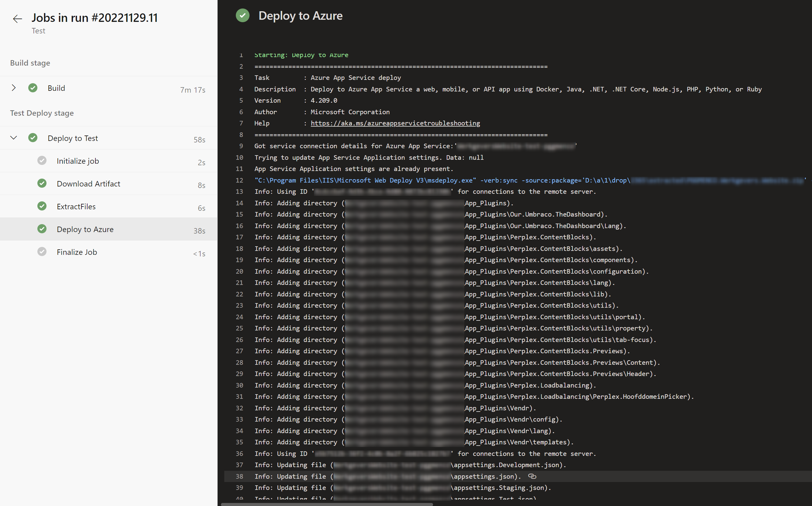812x506 pixels.
Task: Click the 'Got service connection details' log line
Action: click(415, 146)
